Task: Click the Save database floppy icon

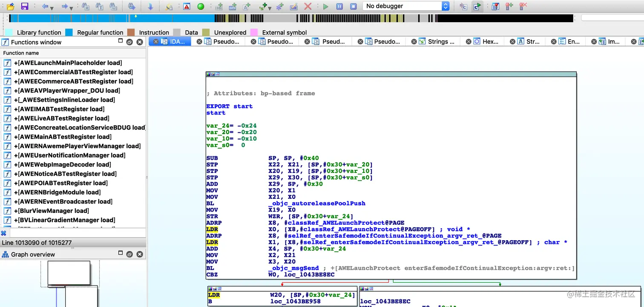Action: point(24,6)
